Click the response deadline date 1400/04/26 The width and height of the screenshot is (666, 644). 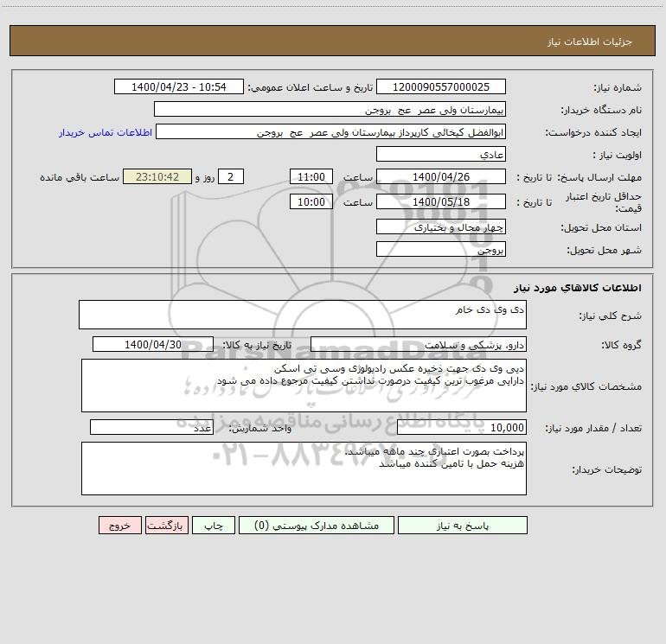tap(441, 176)
